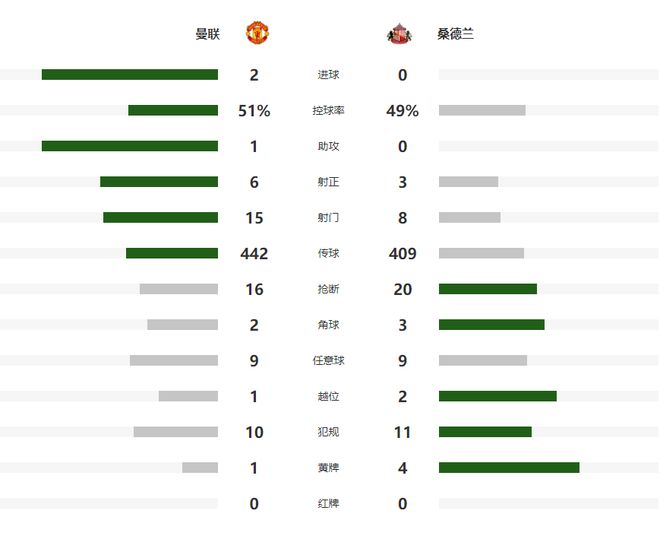The width and height of the screenshot is (660, 536).
Task: Click Sunderland's green 抢断 bar
Action: click(488, 289)
